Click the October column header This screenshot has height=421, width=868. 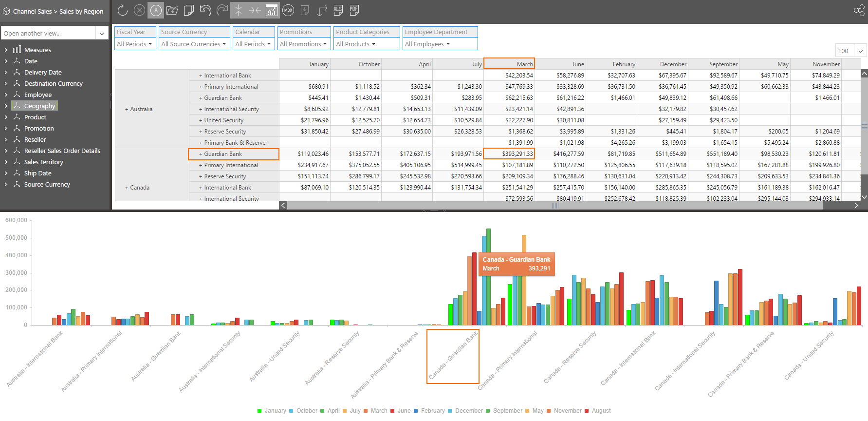(x=356, y=64)
